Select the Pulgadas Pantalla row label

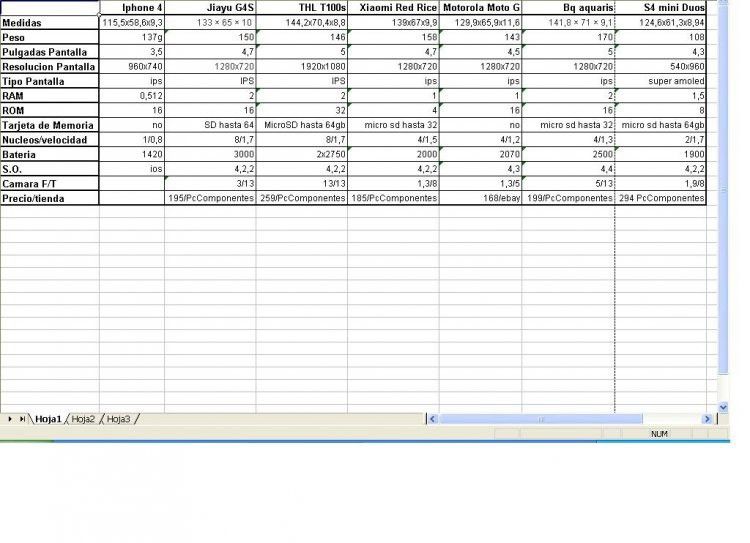(x=50, y=52)
